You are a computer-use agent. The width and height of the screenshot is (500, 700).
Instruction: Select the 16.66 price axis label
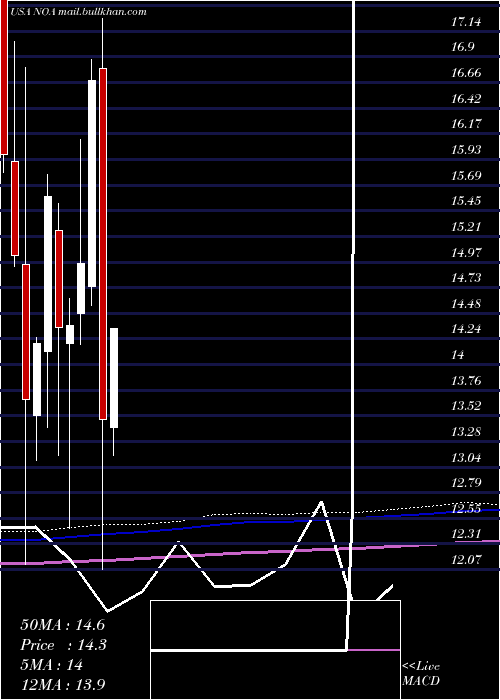point(466,72)
